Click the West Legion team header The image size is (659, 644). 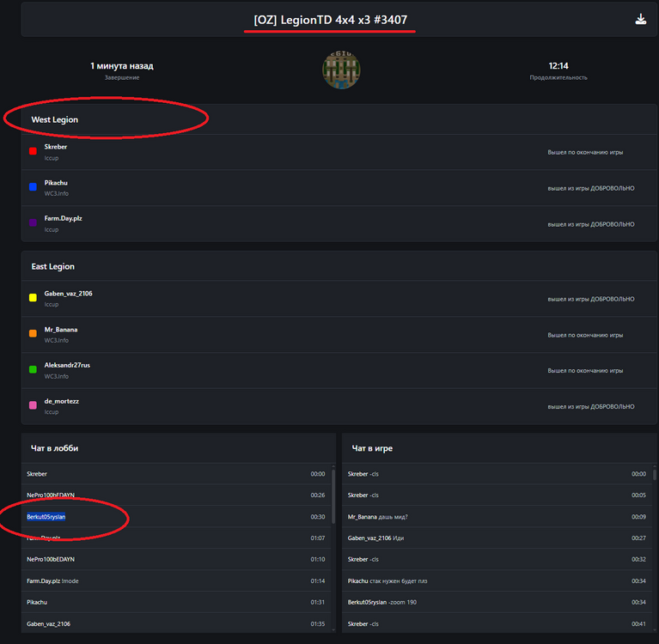click(x=55, y=119)
